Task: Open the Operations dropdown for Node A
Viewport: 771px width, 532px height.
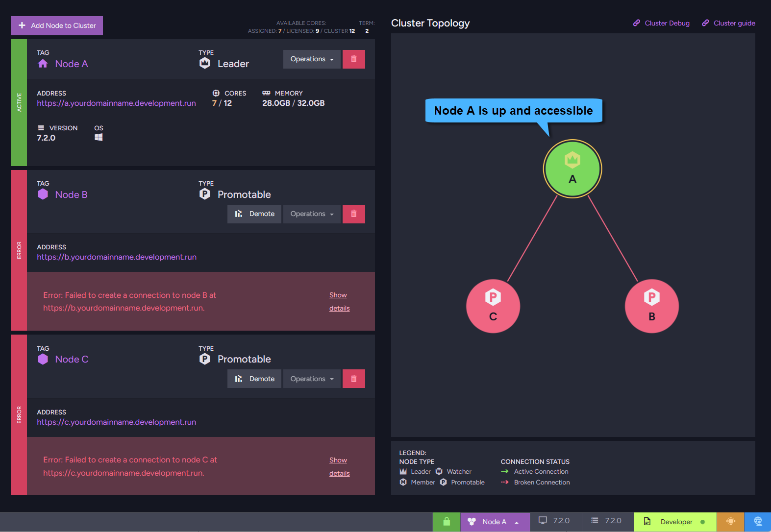Action: pyautogui.click(x=312, y=59)
